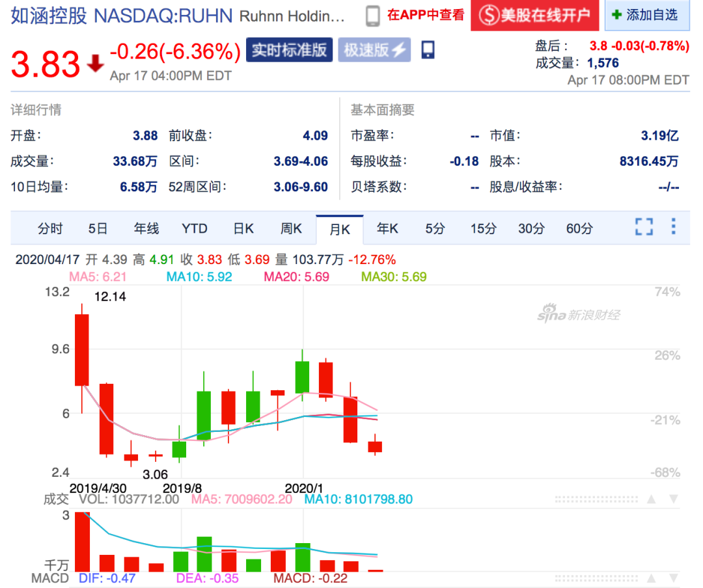Click the 详细行情 section heading

(x=36, y=110)
